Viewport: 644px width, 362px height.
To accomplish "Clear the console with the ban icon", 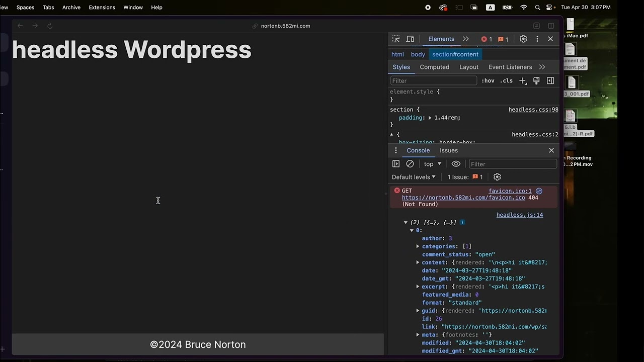I will pyautogui.click(x=410, y=164).
